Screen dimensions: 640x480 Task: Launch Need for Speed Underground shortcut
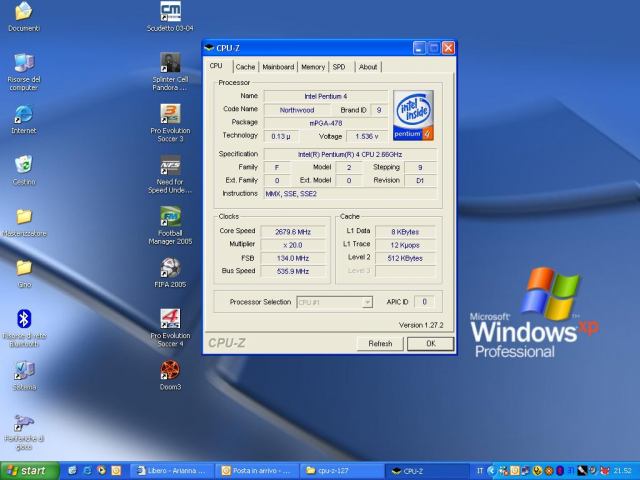170,174
